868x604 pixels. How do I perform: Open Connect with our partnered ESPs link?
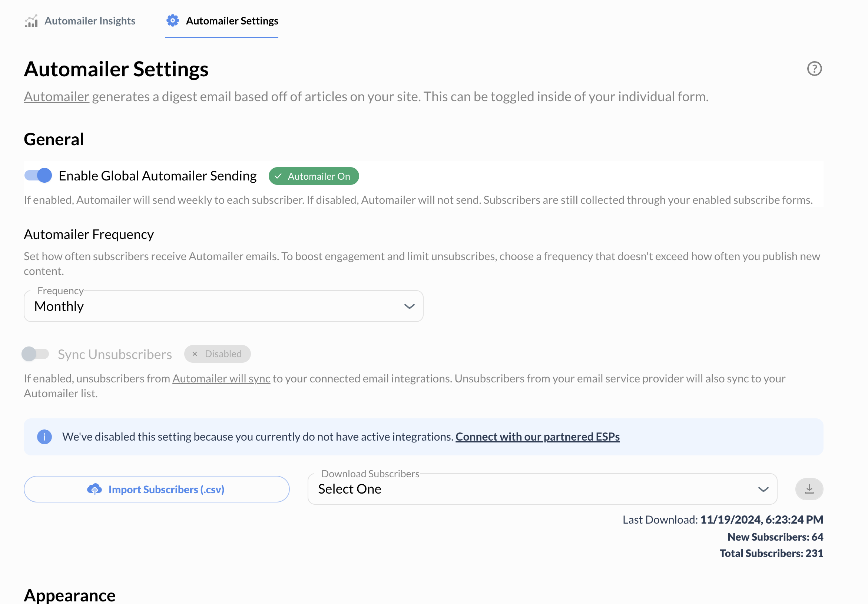click(x=537, y=437)
